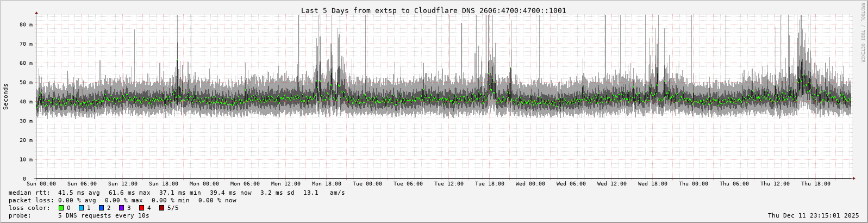Click the 'Tue 18:00' time axis label
868x223 pixels.
click(489, 184)
